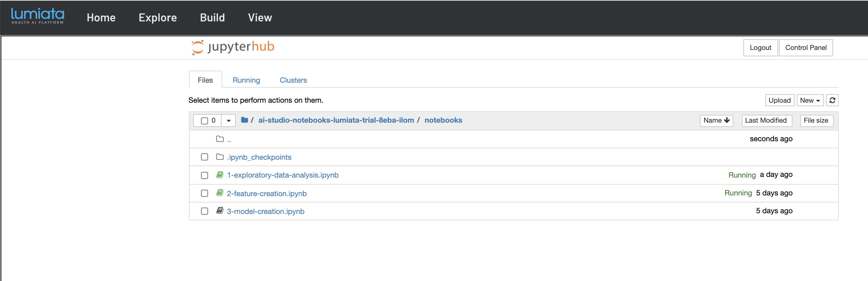The image size is (868, 281).
Task: Click the 2-feature-creation notebook icon
Action: (x=220, y=193)
